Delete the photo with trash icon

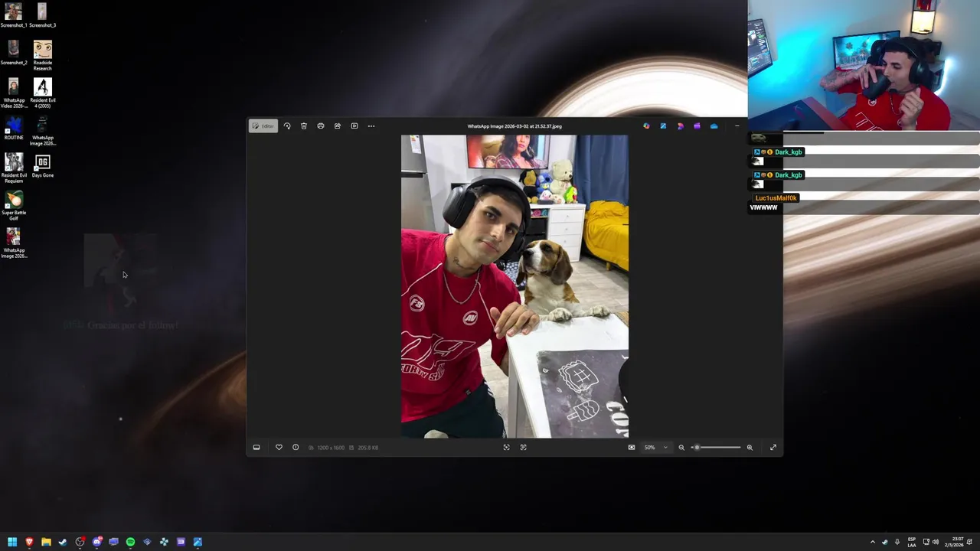304,126
